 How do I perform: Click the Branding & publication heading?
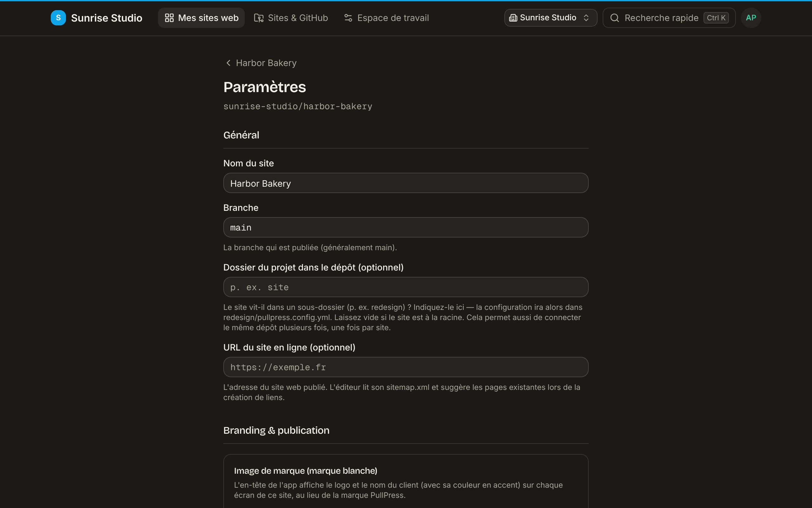tap(276, 431)
